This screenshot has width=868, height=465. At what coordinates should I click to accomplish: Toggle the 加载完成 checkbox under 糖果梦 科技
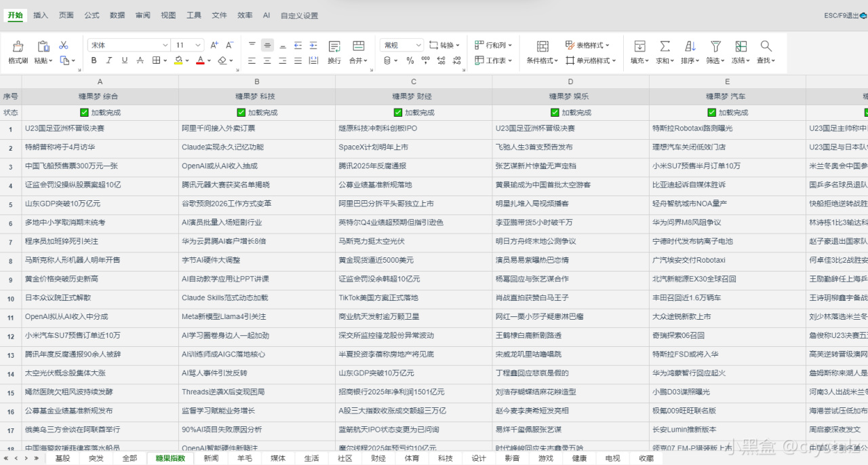tap(241, 113)
